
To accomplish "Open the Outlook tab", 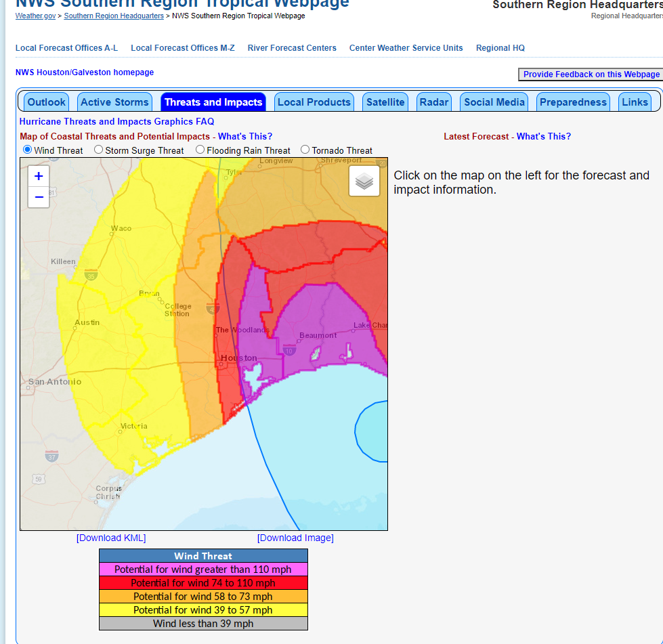I will (x=47, y=102).
